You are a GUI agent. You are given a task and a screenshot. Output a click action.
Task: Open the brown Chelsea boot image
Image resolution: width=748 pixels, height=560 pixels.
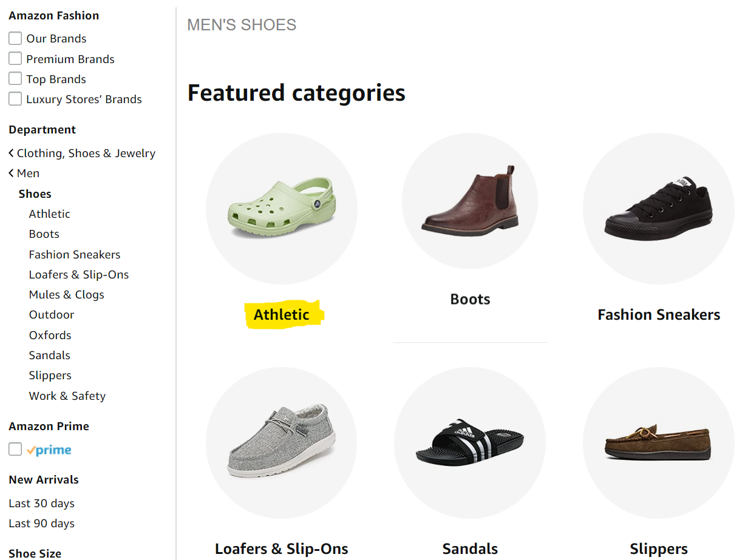[470, 200]
